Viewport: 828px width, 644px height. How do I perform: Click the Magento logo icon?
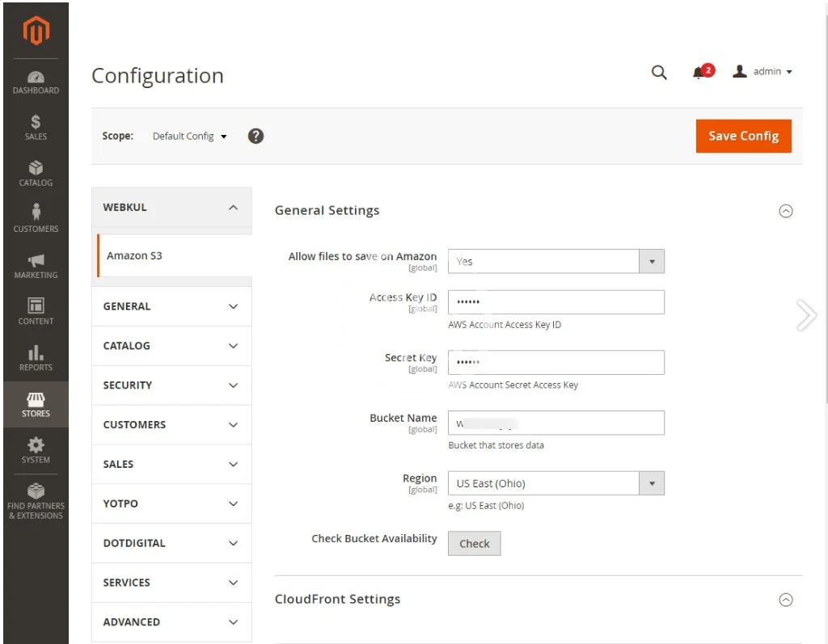[36, 31]
